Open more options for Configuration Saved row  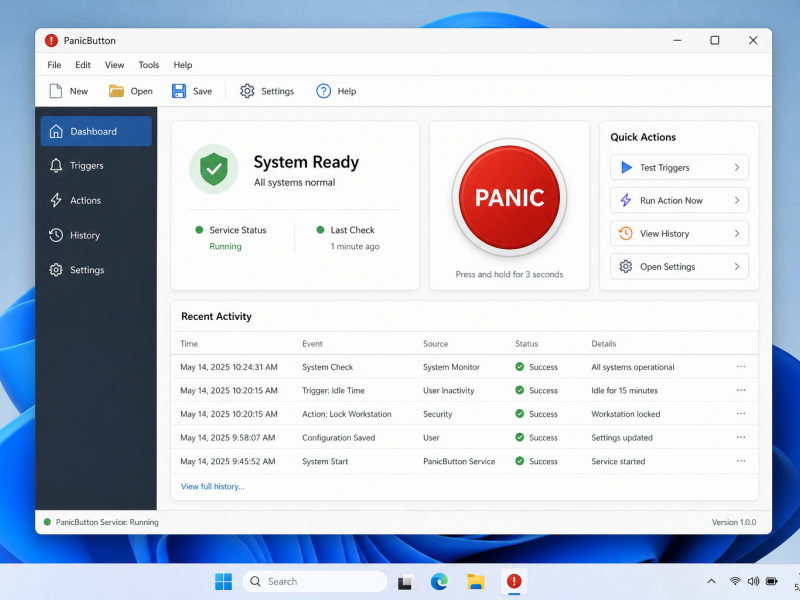pos(741,437)
